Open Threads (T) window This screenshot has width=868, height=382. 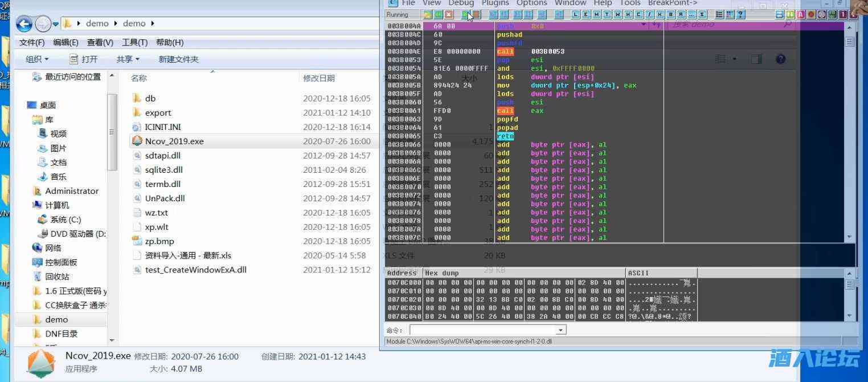[607, 14]
